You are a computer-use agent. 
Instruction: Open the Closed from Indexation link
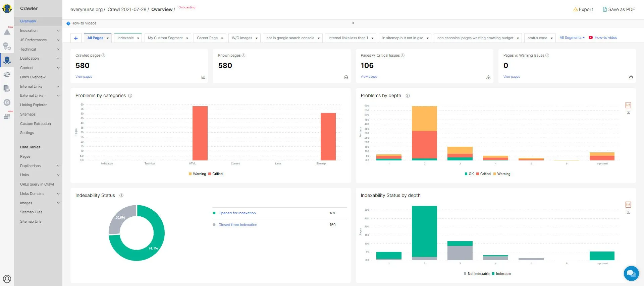click(x=237, y=225)
